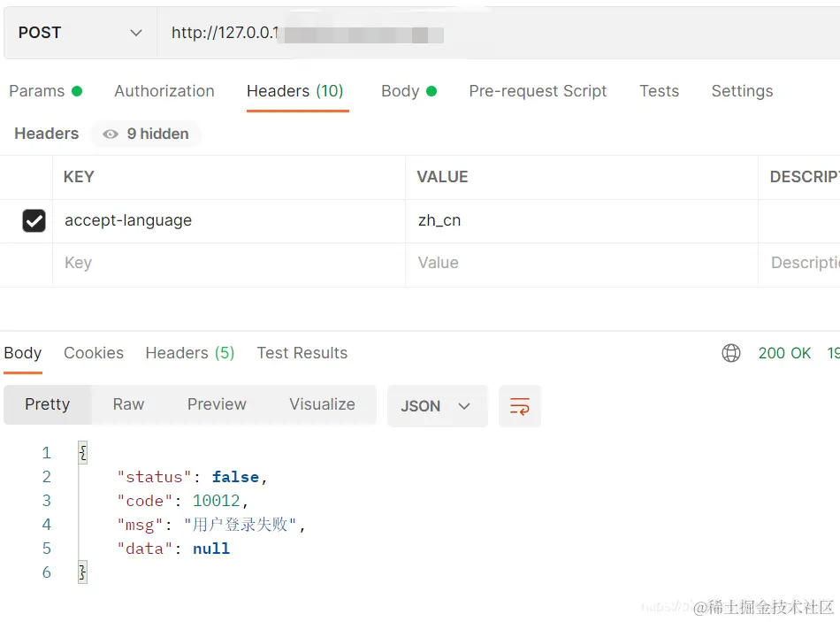Click the VALUE column header

click(x=442, y=177)
